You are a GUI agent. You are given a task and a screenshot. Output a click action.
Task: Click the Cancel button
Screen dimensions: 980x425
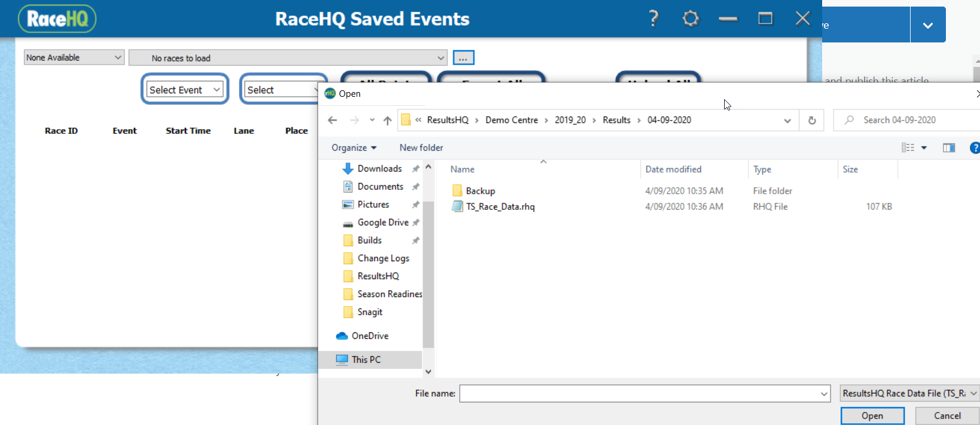click(x=947, y=416)
